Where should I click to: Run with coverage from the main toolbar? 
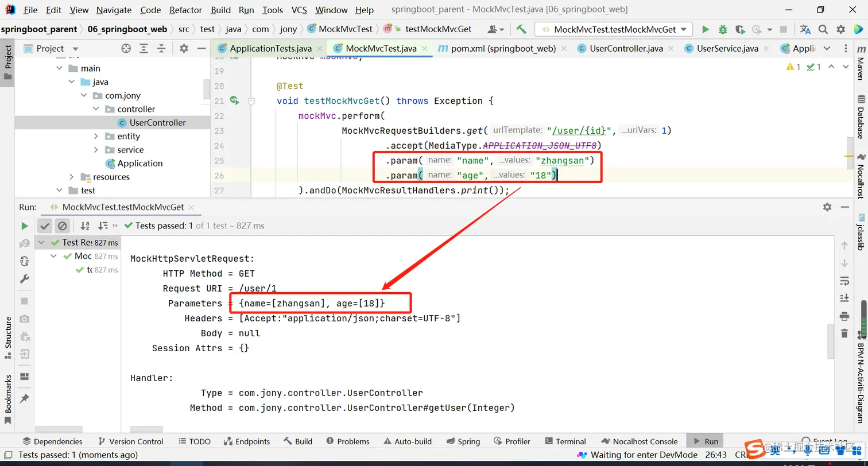tap(740, 29)
